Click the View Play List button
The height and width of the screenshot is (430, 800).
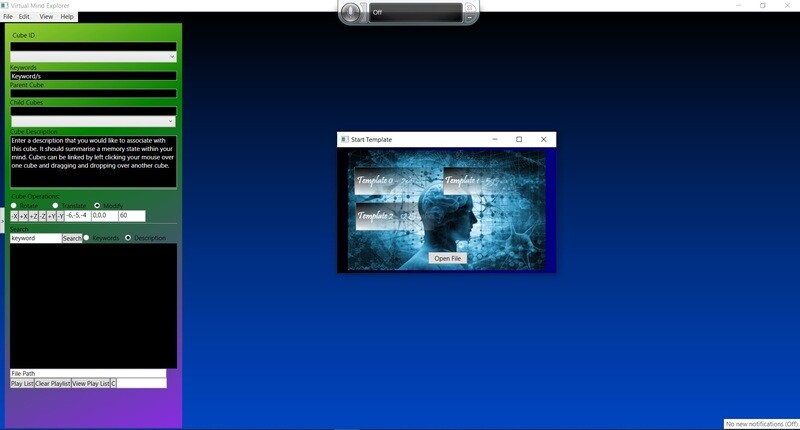click(x=91, y=383)
